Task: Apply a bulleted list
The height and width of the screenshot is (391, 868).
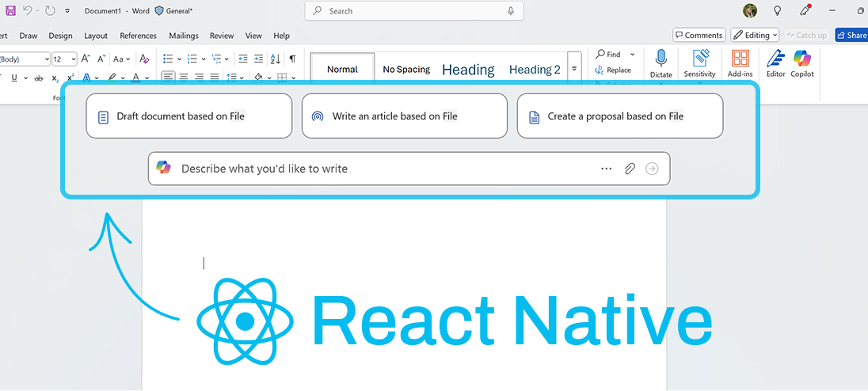Action: coord(168,59)
